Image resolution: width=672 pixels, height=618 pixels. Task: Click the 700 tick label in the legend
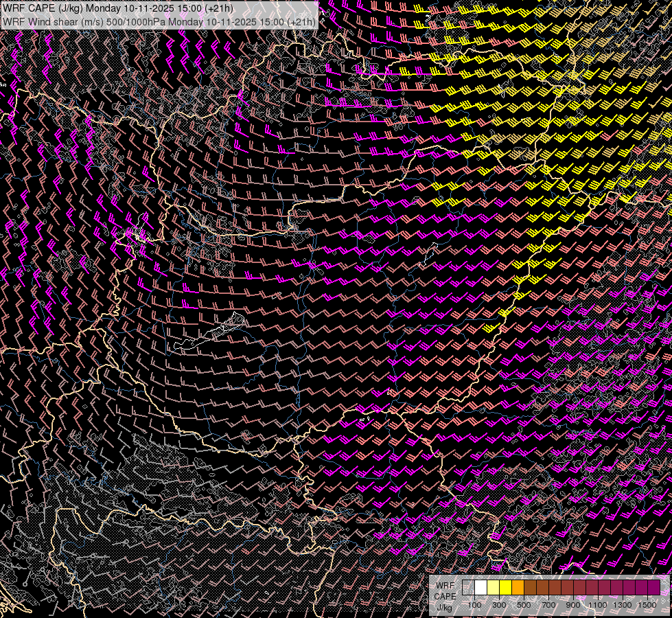click(548, 605)
